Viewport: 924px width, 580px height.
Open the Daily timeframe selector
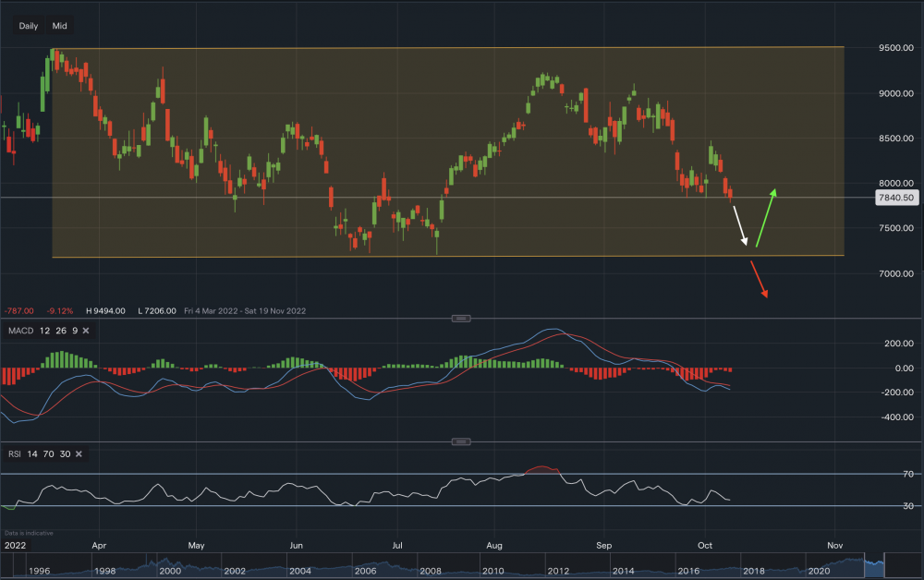tap(29, 26)
